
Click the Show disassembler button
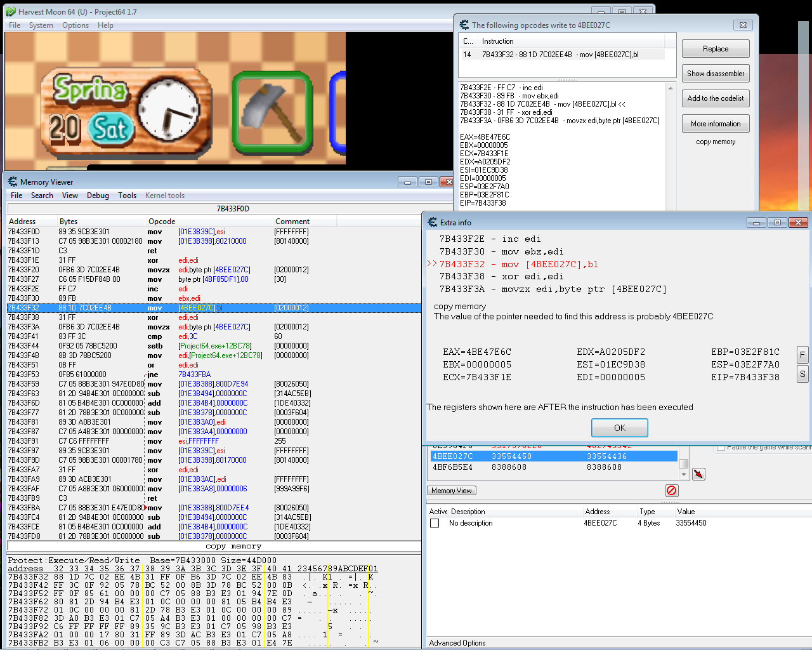(716, 74)
